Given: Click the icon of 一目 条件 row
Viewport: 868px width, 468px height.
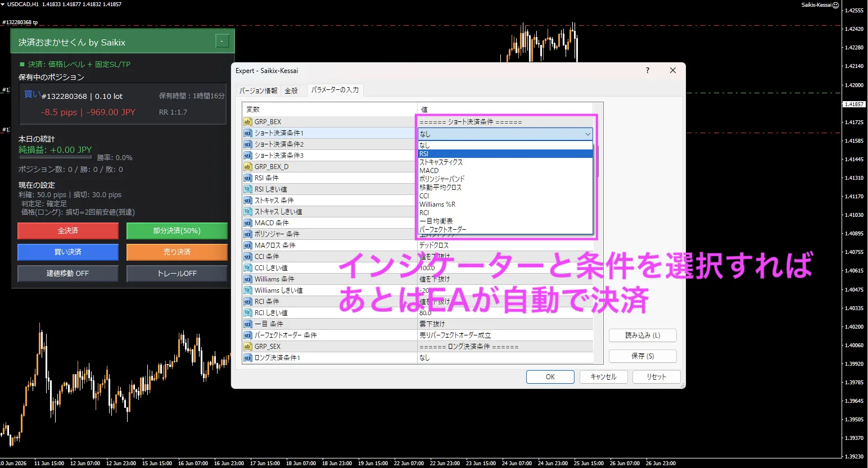Looking at the screenshot, I should [247, 324].
